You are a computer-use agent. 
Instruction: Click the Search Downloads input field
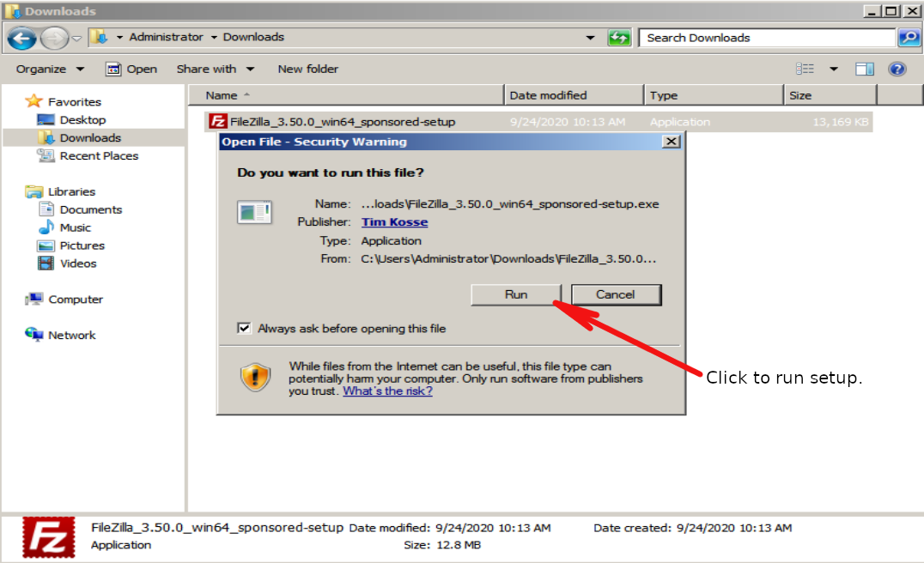(766, 38)
